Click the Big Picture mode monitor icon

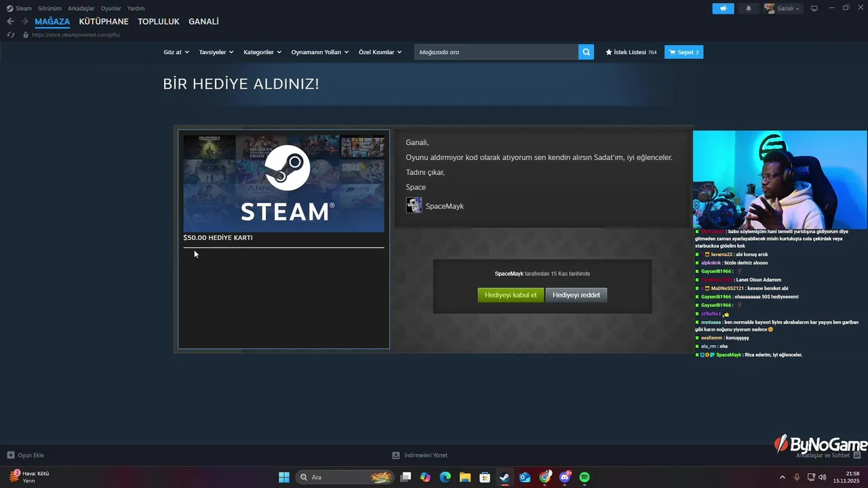pos(814,8)
